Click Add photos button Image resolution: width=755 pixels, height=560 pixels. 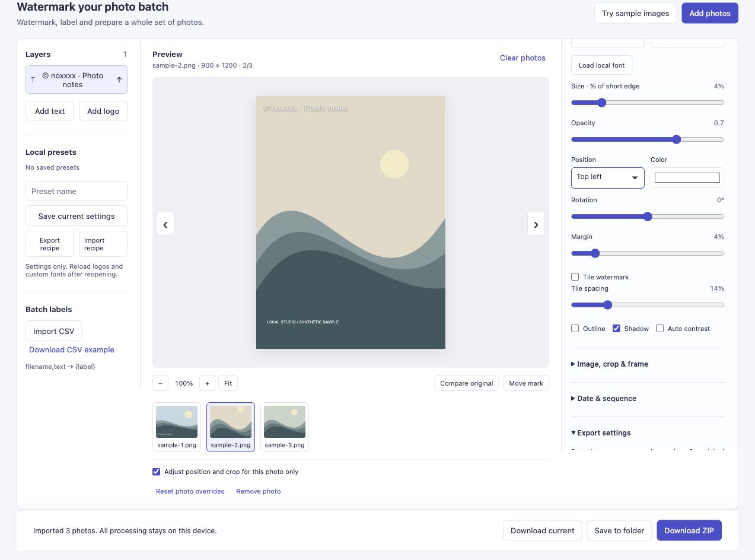[710, 13]
